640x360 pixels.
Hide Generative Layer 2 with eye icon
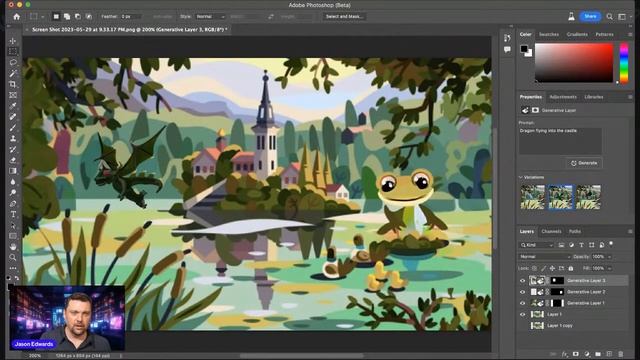point(522,292)
